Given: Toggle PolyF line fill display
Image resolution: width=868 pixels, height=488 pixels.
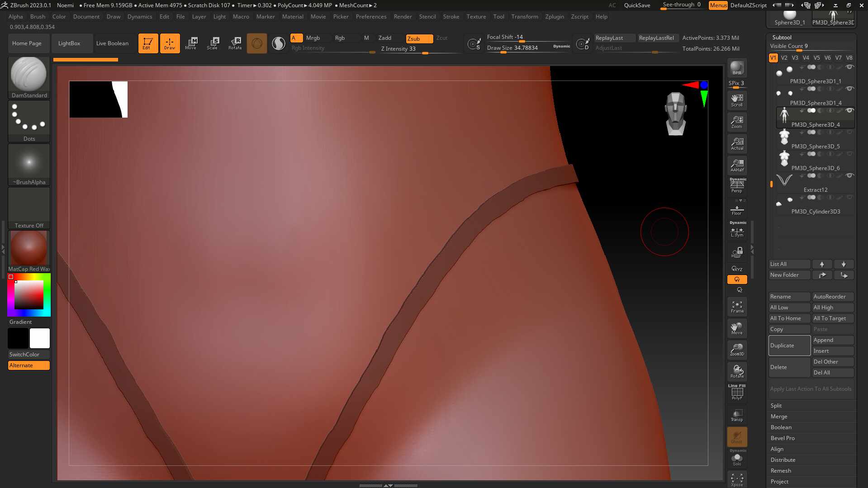Looking at the screenshot, I should pos(737,393).
